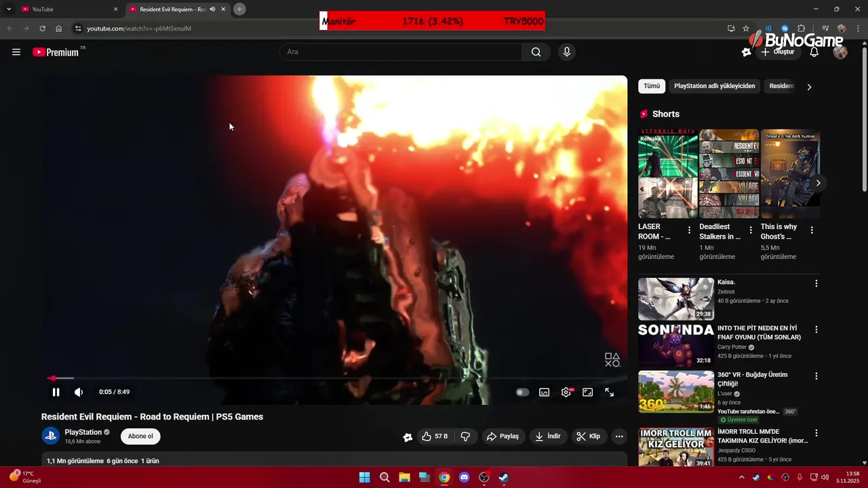Show hidden system tray icons
This screenshot has height=488, width=868.
click(741, 477)
